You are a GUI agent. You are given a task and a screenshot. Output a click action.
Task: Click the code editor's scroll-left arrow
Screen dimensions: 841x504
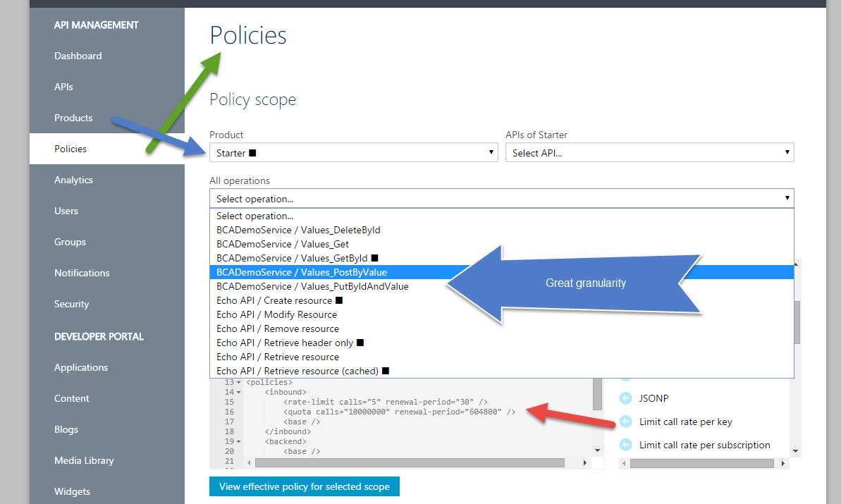pos(247,463)
